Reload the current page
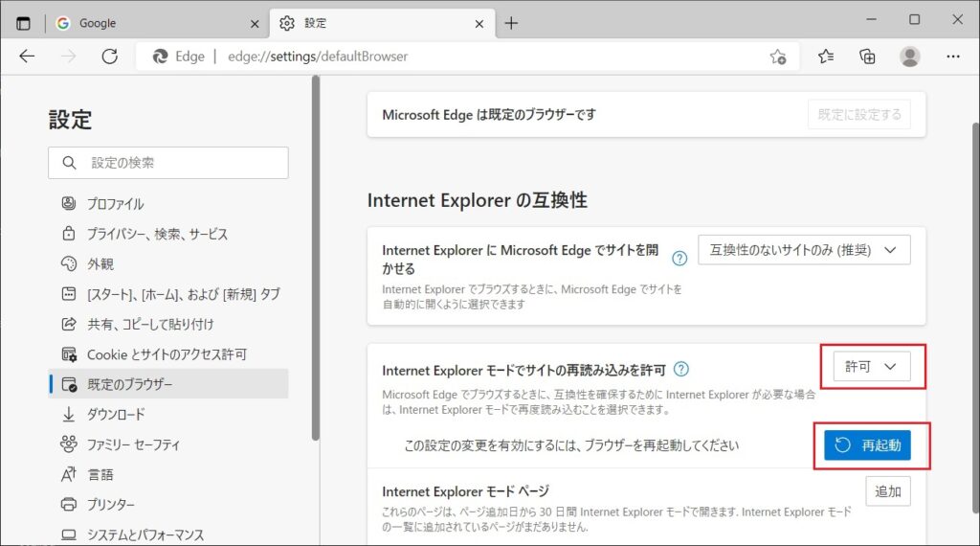 [110, 57]
